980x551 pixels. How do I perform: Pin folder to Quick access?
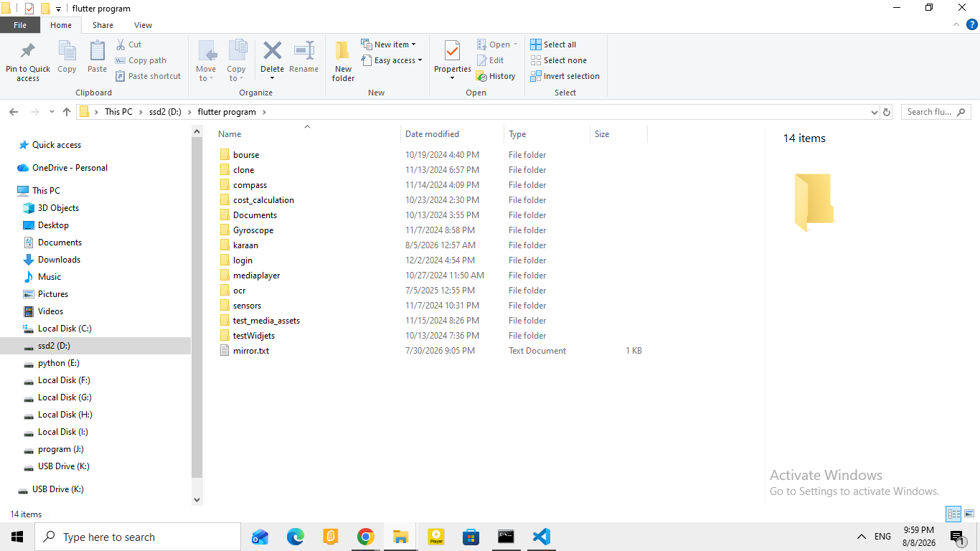click(28, 61)
